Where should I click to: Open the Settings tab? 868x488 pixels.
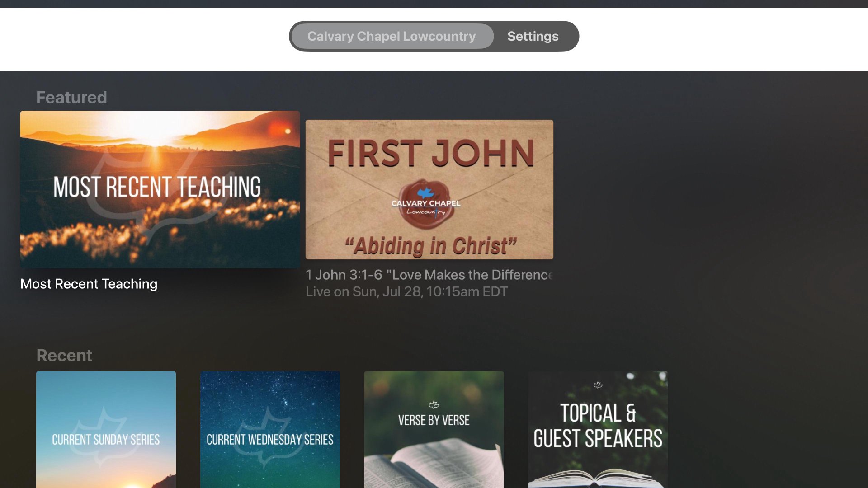point(533,36)
